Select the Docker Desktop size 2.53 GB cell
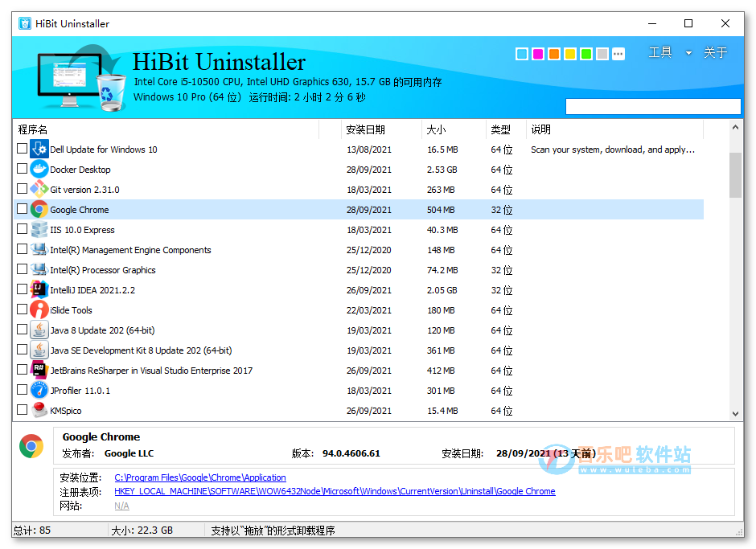Image resolution: width=756 pixels, height=549 pixels. [x=442, y=170]
